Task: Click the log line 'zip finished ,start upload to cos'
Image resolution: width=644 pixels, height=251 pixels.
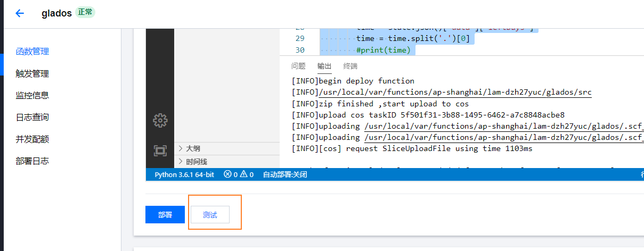Action: click(380, 104)
